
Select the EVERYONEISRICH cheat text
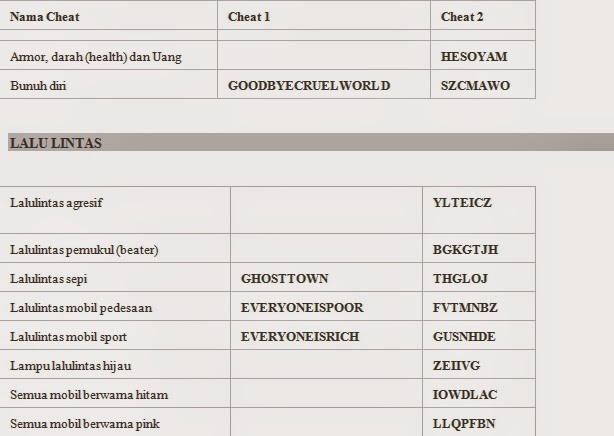click(300, 336)
